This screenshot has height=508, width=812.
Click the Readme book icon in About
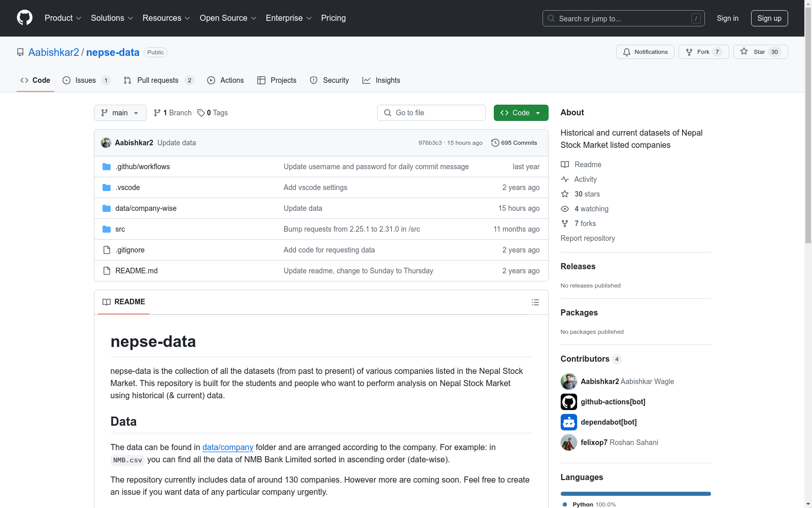[x=565, y=165]
